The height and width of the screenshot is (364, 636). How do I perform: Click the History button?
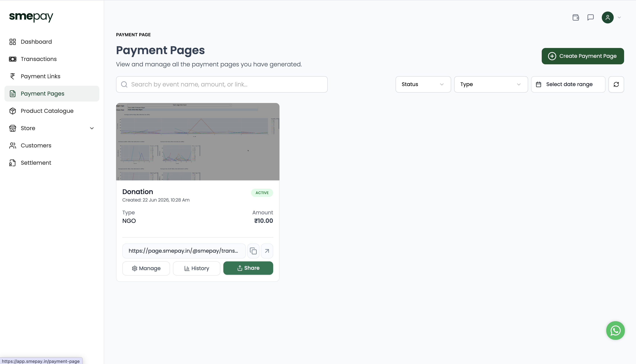(x=197, y=268)
